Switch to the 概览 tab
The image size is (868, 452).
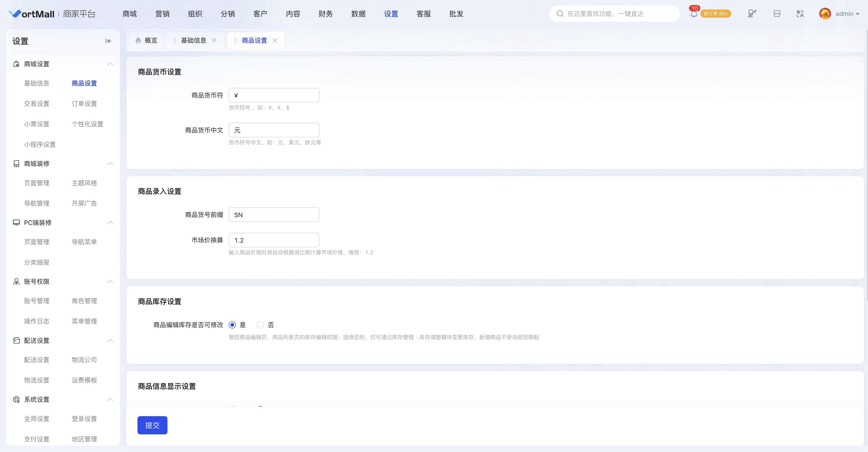click(x=146, y=40)
